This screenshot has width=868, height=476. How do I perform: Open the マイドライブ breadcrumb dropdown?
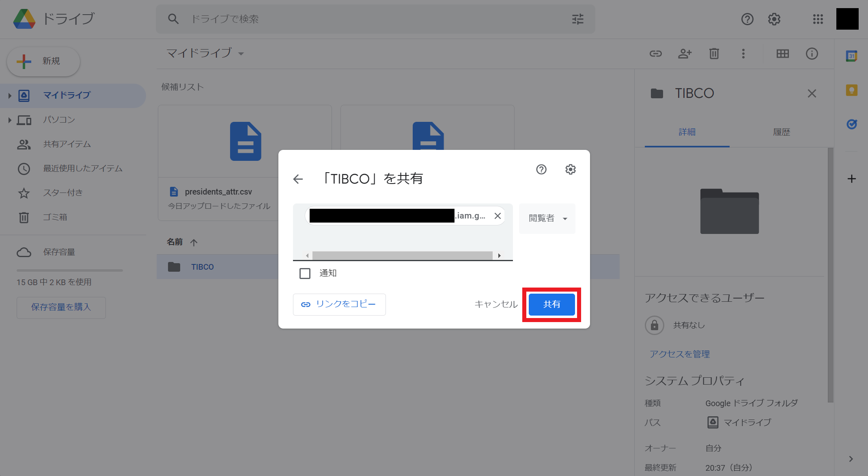coord(205,53)
